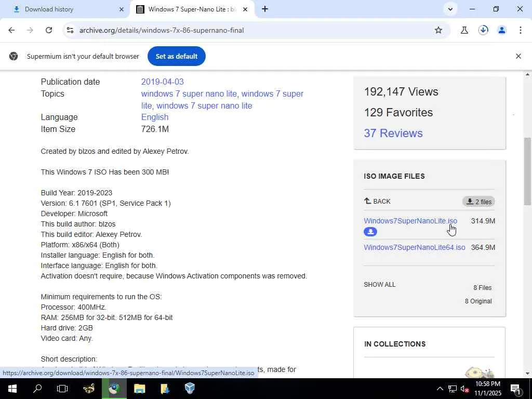
Task: Open the English language link
Action: [155, 117]
